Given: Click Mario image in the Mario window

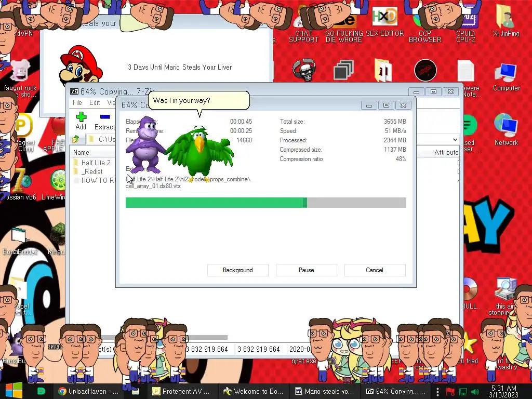Looking at the screenshot, I should 81,64.
